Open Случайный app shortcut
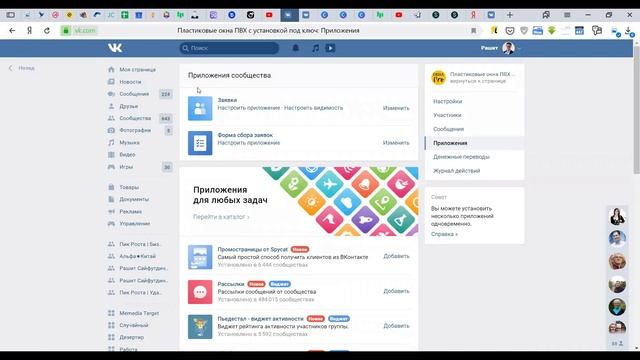This screenshot has height=360, width=640. pos(133,325)
